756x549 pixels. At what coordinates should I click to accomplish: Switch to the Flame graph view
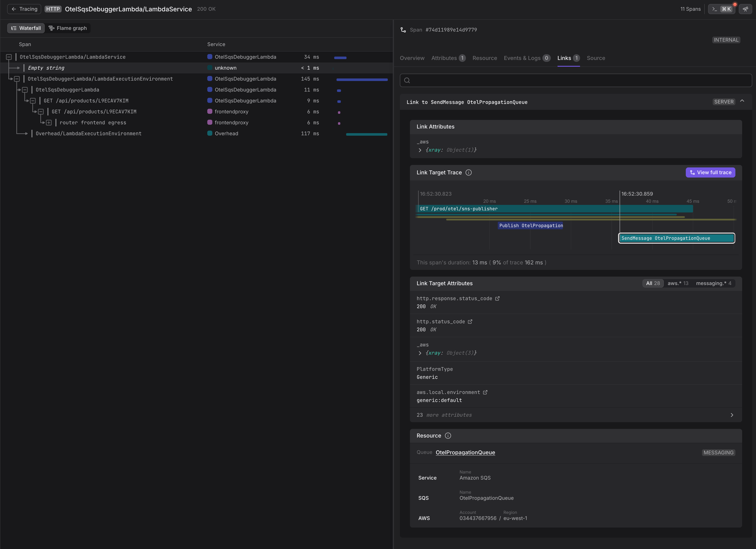click(68, 28)
